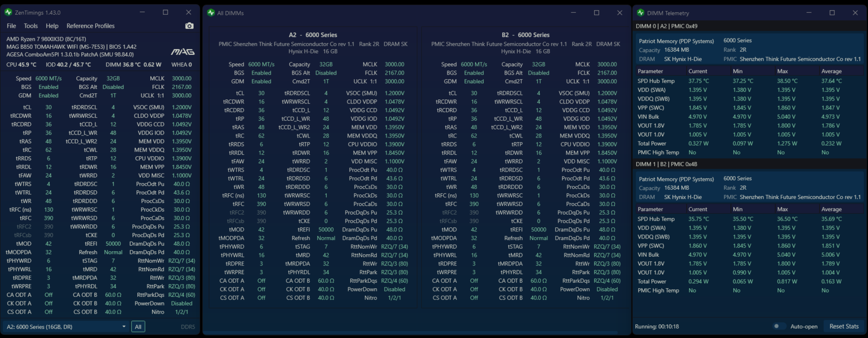Minimize the ZenTimings window
868x338 pixels.
[142, 12]
